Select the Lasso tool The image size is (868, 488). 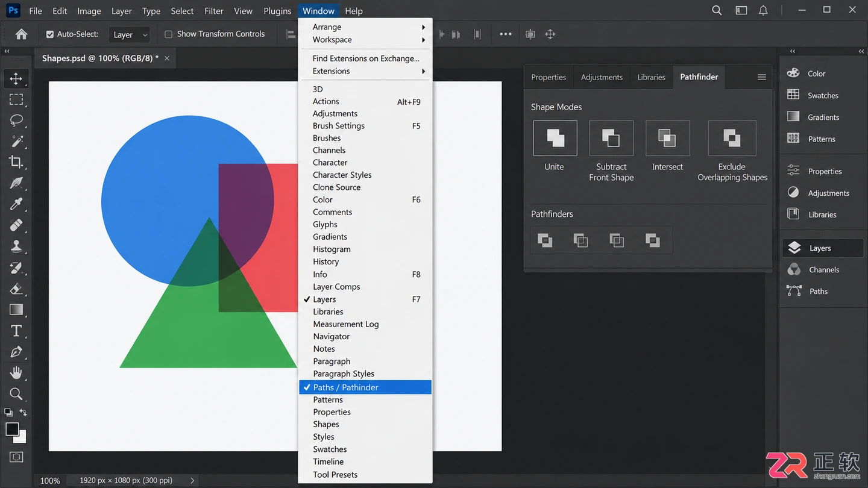[x=16, y=120]
